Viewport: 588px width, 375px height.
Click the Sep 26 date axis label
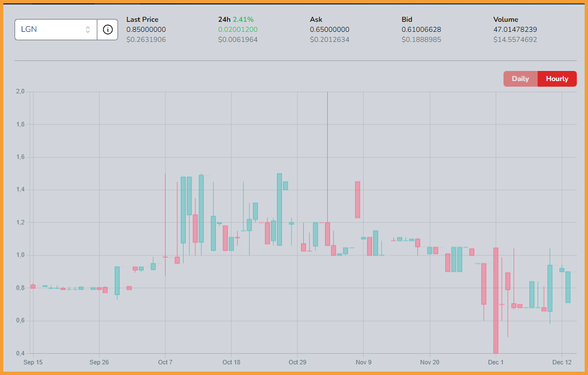click(x=99, y=362)
